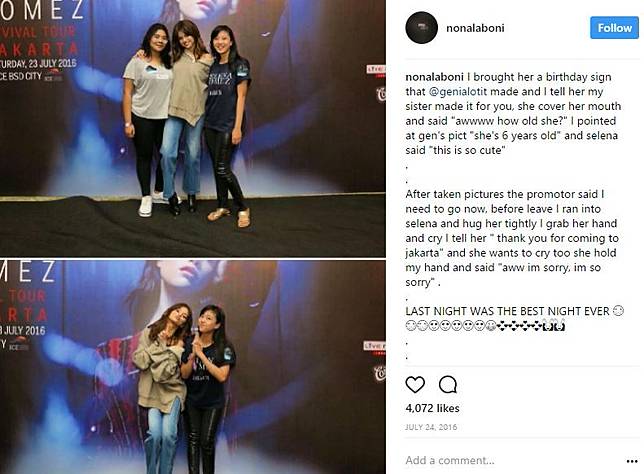Image resolution: width=644 pixels, height=474 pixels.
Task: Click the 23 JULY 2016 date on top poster
Action: (x=57, y=64)
